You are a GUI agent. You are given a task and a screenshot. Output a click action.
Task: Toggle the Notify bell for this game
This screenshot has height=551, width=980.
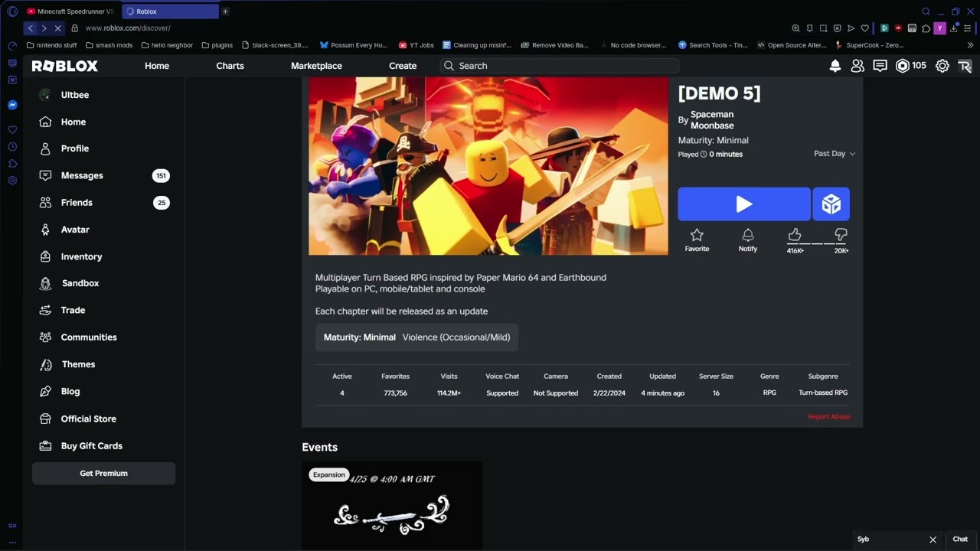tap(748, 240)
